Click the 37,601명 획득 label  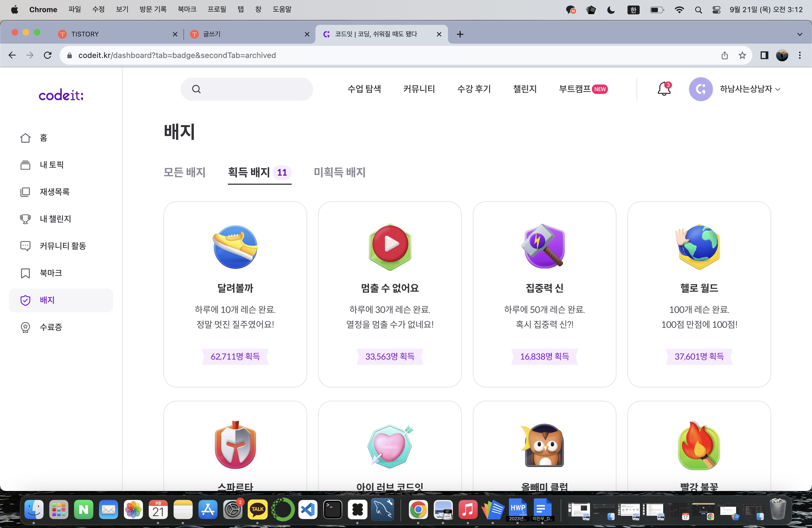point(699,357)
